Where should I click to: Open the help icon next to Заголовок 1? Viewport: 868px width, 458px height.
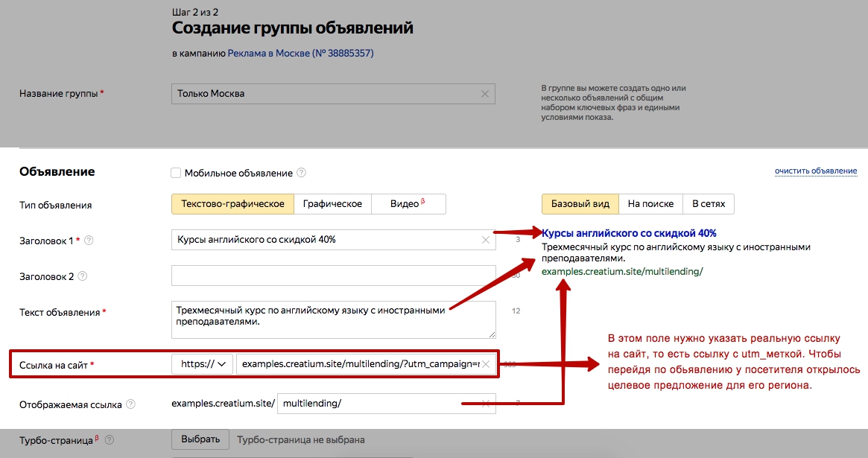tap(89, 241)
